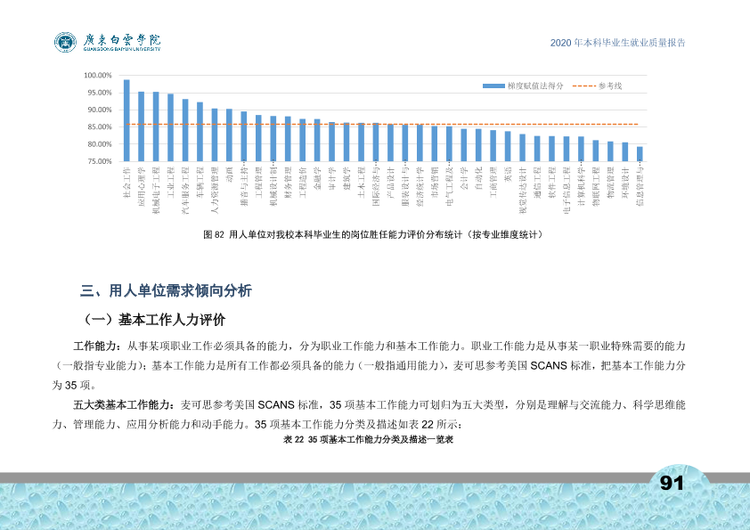750x530 pixels.
Task: Click the 图82 figure caption
Action: pyautogui.click(x=373, y=234)
